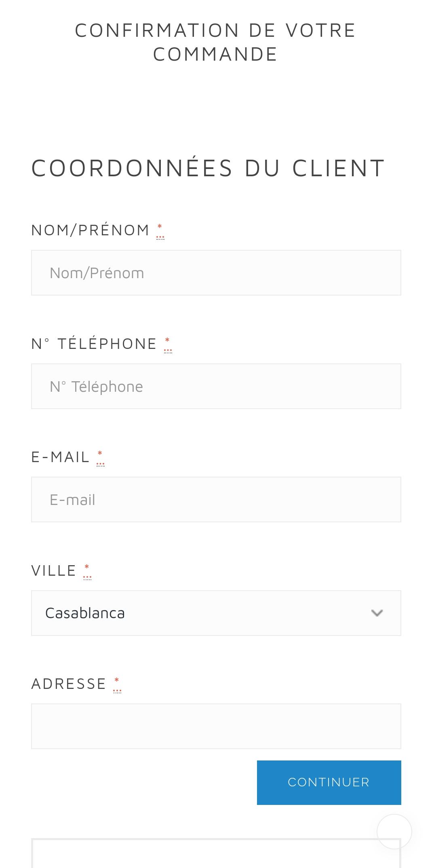Click the Confirmation de votre commande title
434x868 pixels.
pos(215,42)
